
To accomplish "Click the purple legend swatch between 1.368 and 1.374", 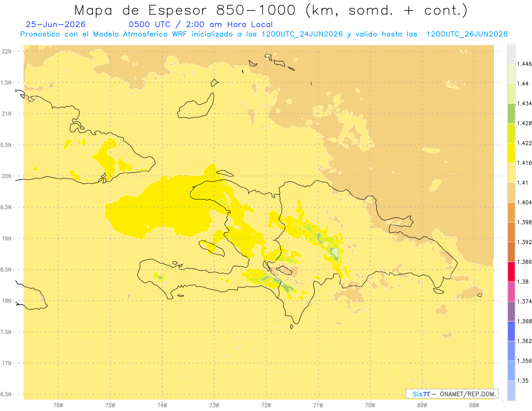I will pyautogui.click(x=511, y=311).
